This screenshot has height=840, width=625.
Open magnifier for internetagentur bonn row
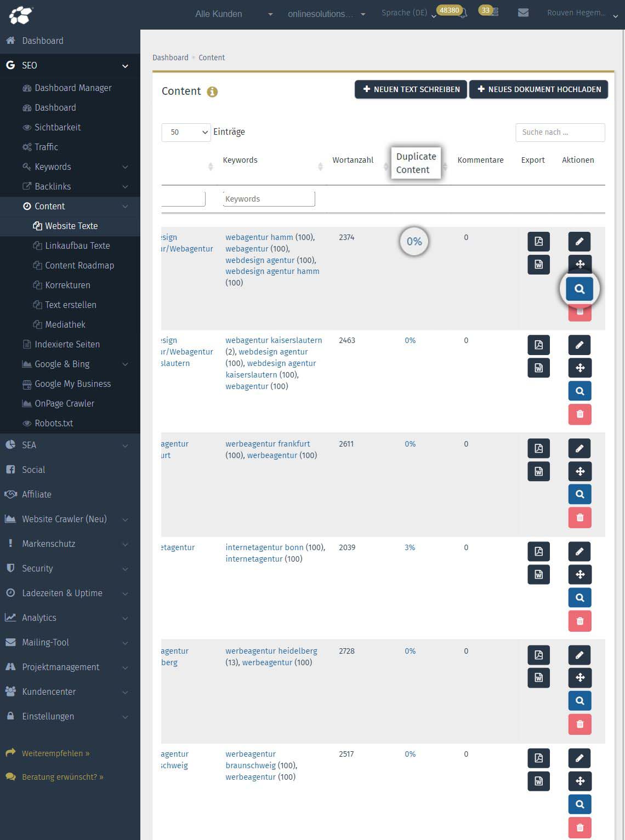click(579, 598)
